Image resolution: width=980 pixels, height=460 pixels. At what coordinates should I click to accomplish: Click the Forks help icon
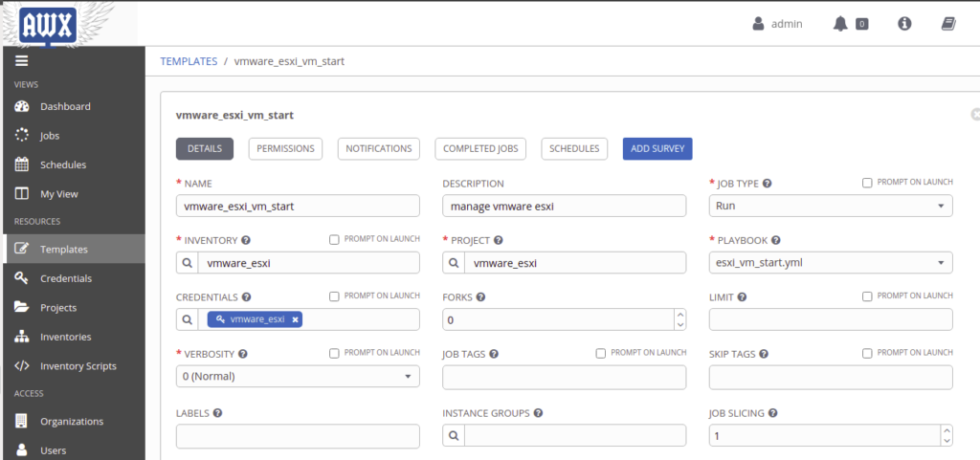tap(480, 297)
